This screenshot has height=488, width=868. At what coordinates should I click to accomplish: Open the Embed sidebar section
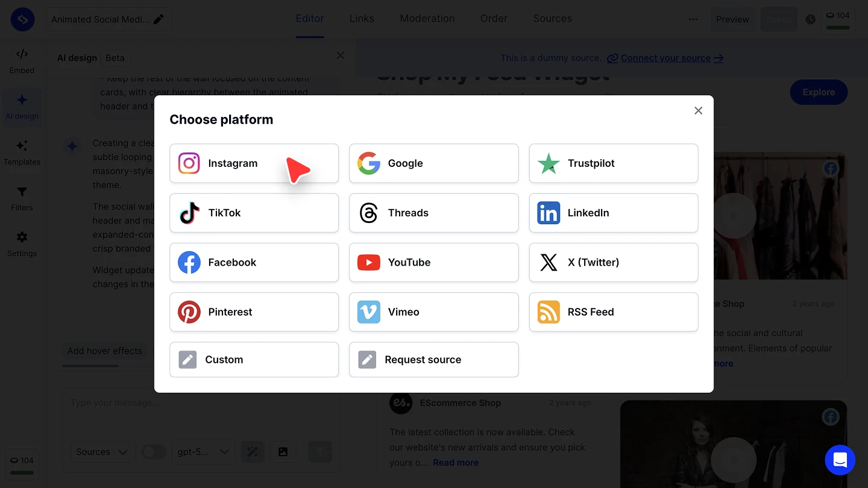pos(22,61)
